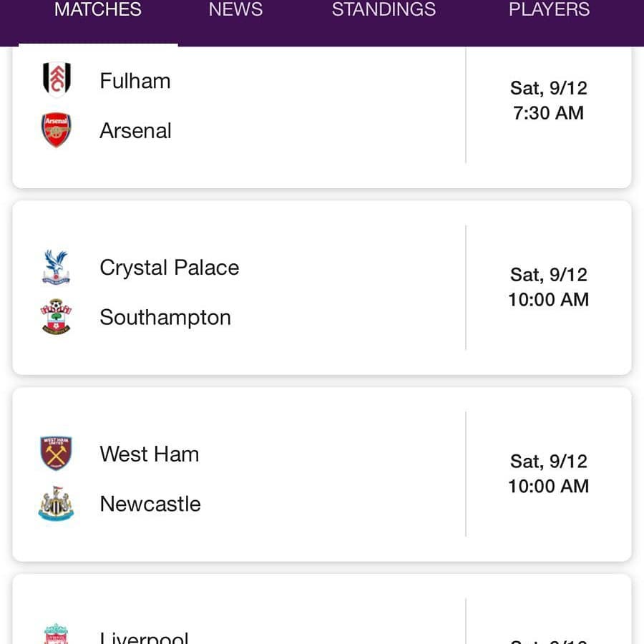The image size is (644, 644).
Task: Select the Southampton team name
Action: pyautogui.click(x=165, y=318)
